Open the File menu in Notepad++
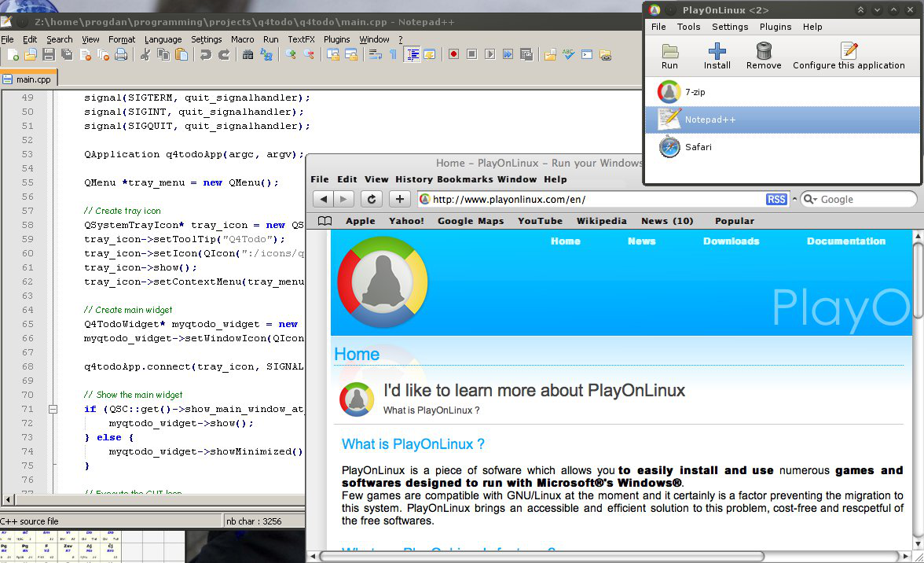This screenshot has height=563, width=924. 8,39
